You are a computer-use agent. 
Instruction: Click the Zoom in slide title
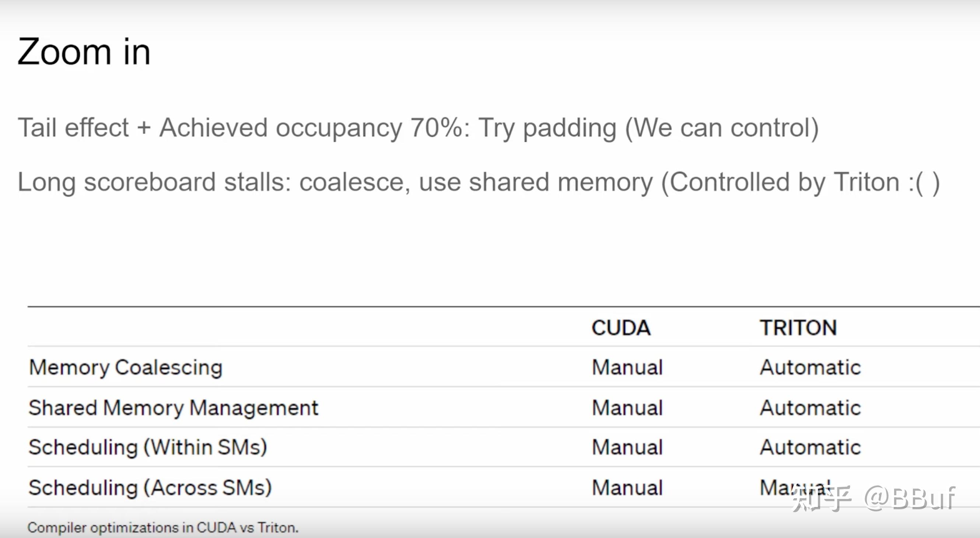[x=84, y=52]
